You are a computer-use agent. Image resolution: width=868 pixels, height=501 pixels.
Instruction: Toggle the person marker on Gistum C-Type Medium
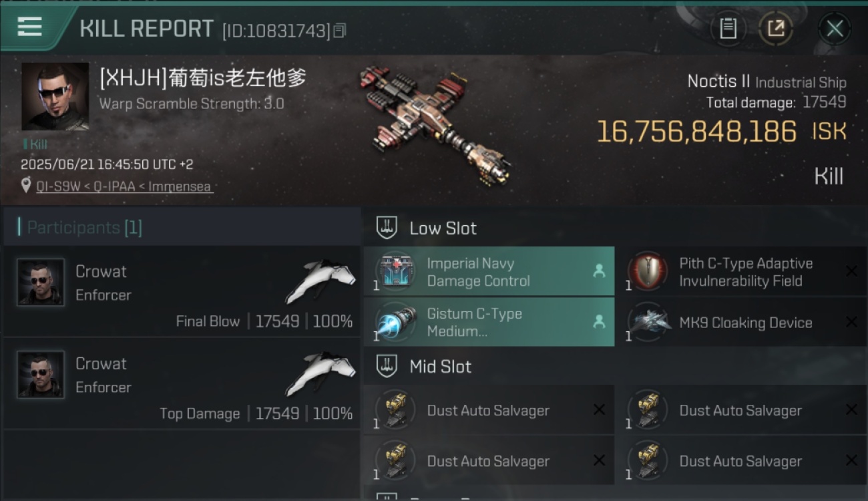[x=599, y=322]
